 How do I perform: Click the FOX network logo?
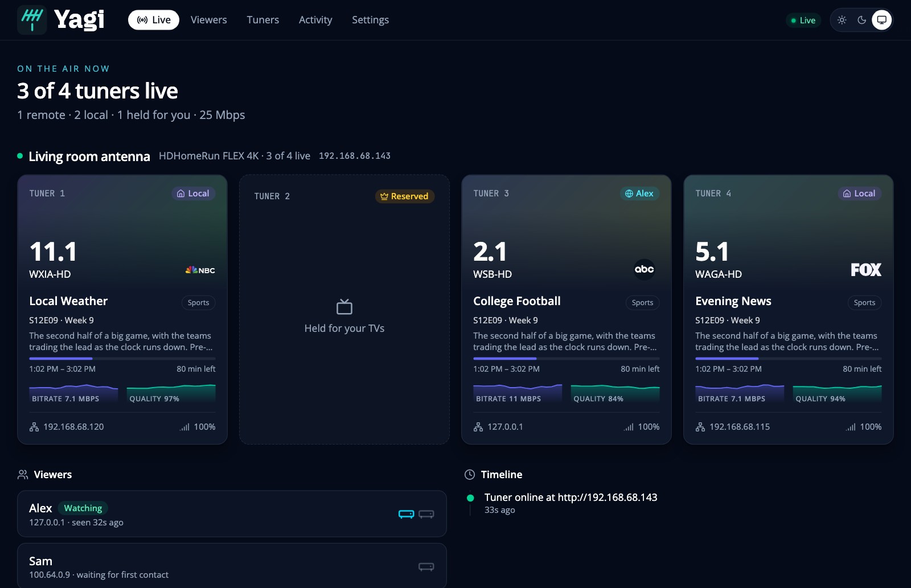(x=866, y=270)
